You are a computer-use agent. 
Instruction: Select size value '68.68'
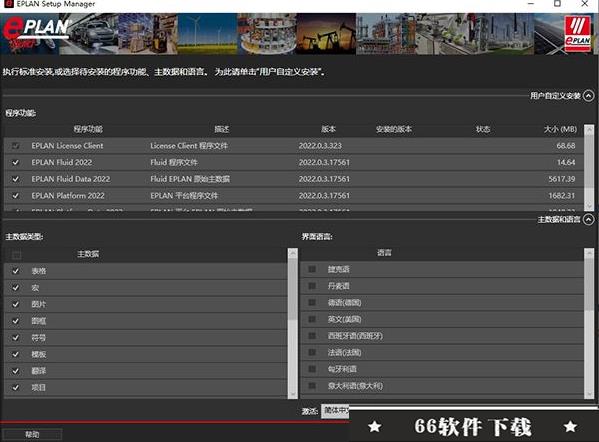(x=566, y=146)
